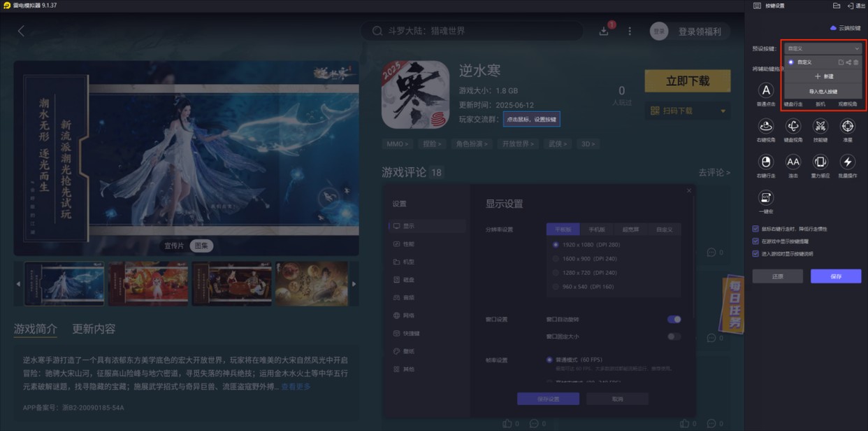Select the 右键行走 mouse icon
Image resolution: width=868 pixels, height=431 pixels.
(x=766, y=162)
